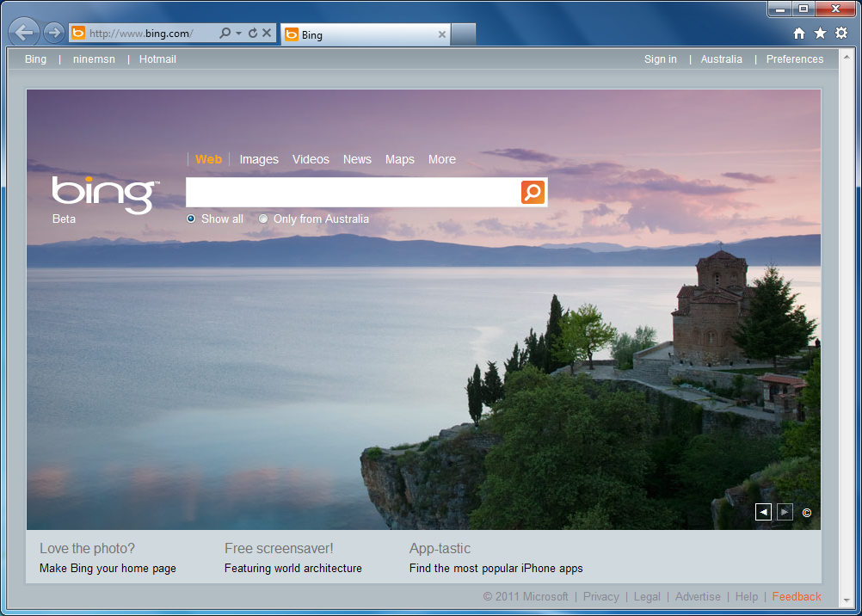This screenshot has height=616, width=862.
Task: Close the Bing tab
Action: (x=441, y=34)
